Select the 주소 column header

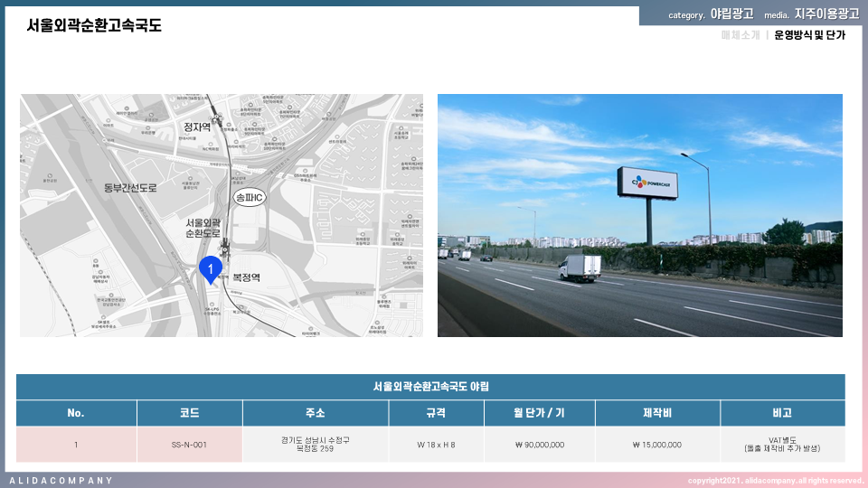click(316, 413)
